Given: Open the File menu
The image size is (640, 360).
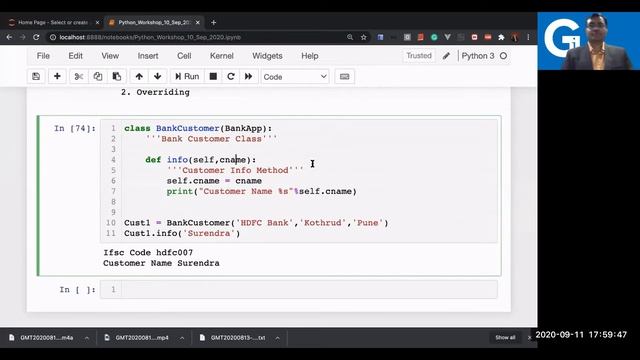Looking at the screenshot, I should 43,56.
